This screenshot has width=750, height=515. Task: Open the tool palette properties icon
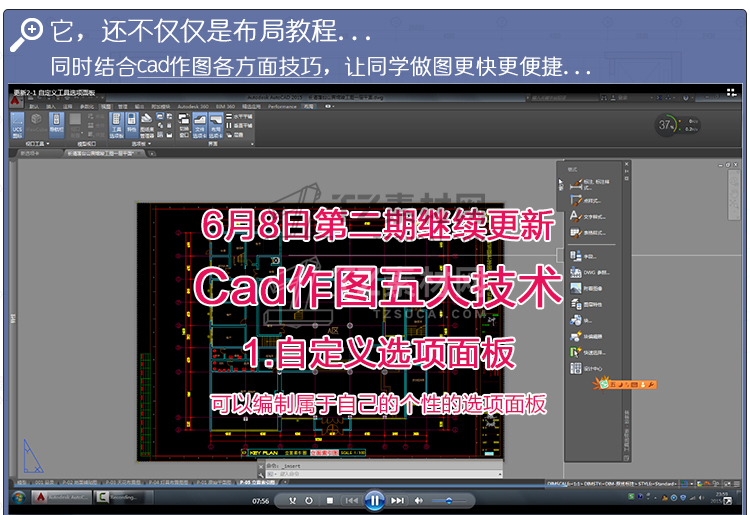pyautogui.click(x=627, y=178)
